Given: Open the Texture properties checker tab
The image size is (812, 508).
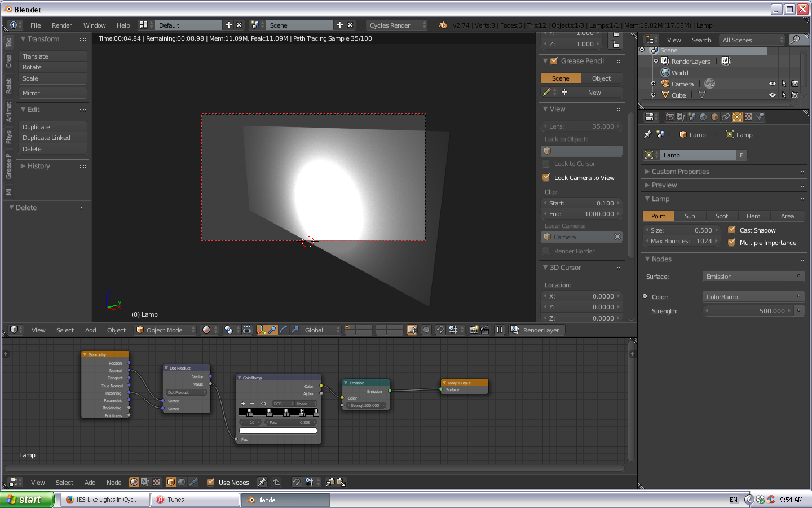Looking at the screenshot, I should pyautogui.click(x=748, y=117).
